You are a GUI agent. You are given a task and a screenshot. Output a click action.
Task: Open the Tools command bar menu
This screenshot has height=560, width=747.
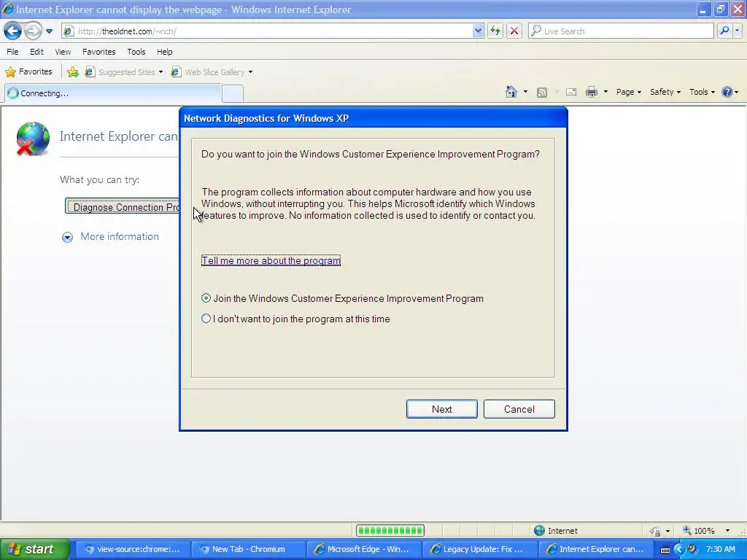pyautogui.click(x=702, y=92)
